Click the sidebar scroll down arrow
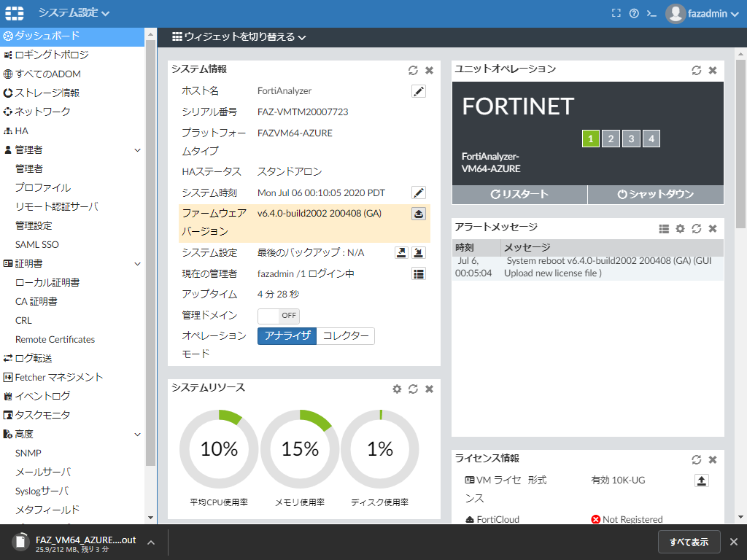747x560 pixels. pyautogui.click(x=150, y=518)
